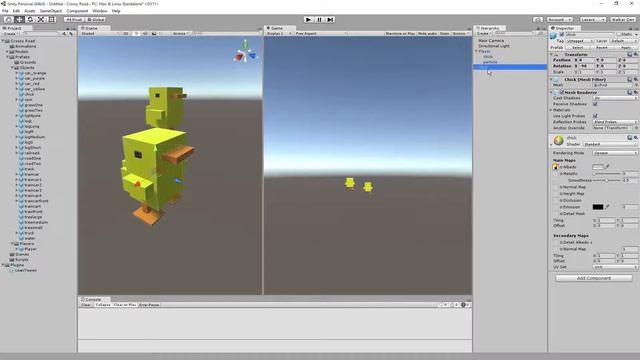Open the Tag dropdown in Inspector
Image resolution: width=640 pixels, height=360 pixels.
coord(580,41)
